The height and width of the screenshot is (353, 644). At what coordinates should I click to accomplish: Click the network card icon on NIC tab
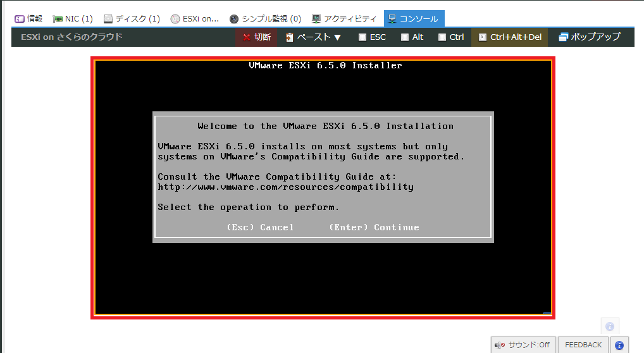(58, 19)
